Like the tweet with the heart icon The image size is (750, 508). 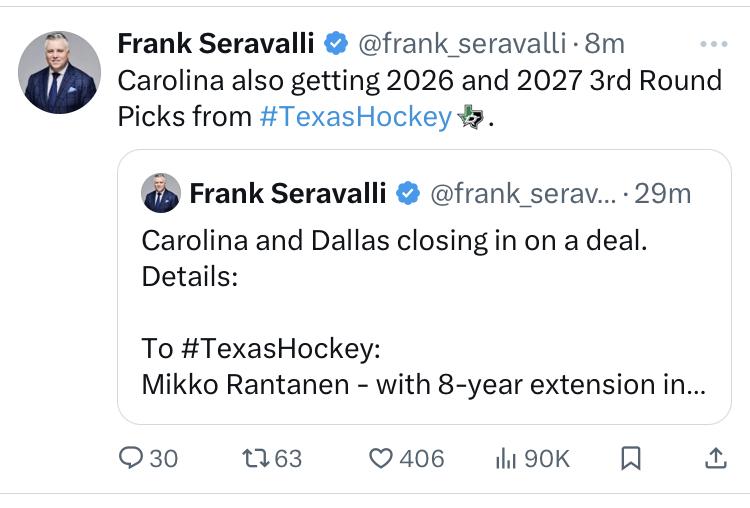pyautogui.click(x=381, y=458)
